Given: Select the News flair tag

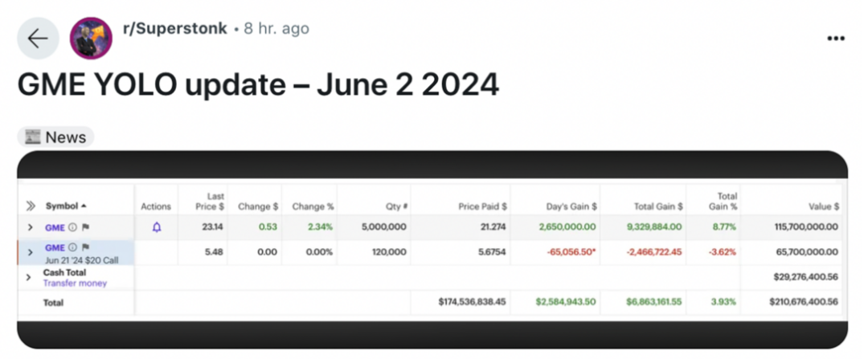Looking at the screenshot, I should [55, 137].
